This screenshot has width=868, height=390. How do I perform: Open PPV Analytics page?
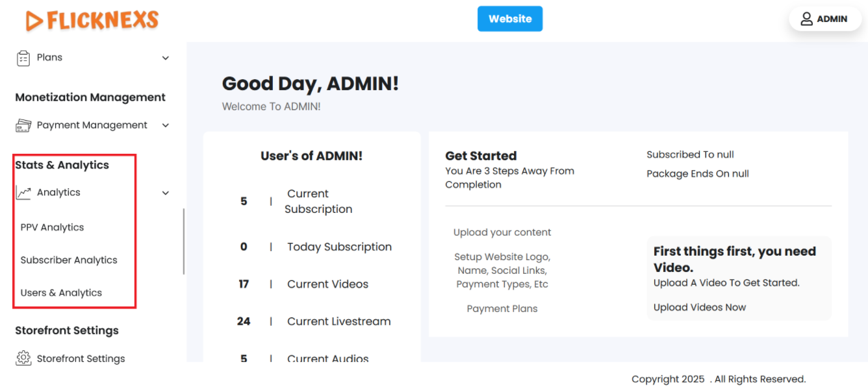click(52, 227)
